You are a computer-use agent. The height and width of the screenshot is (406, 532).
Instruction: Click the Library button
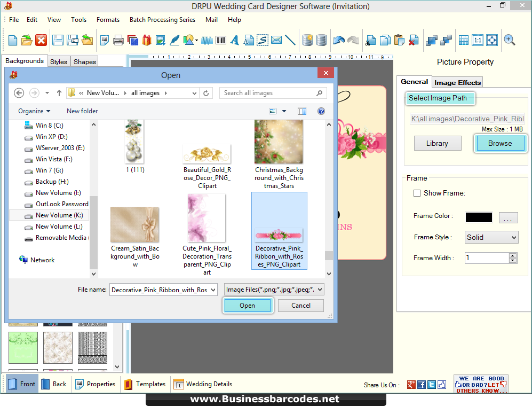(x=438, y=143)
